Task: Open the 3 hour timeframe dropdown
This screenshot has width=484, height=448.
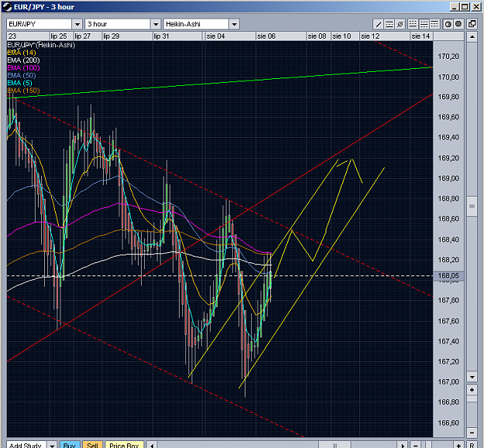Action: (156, 24)
